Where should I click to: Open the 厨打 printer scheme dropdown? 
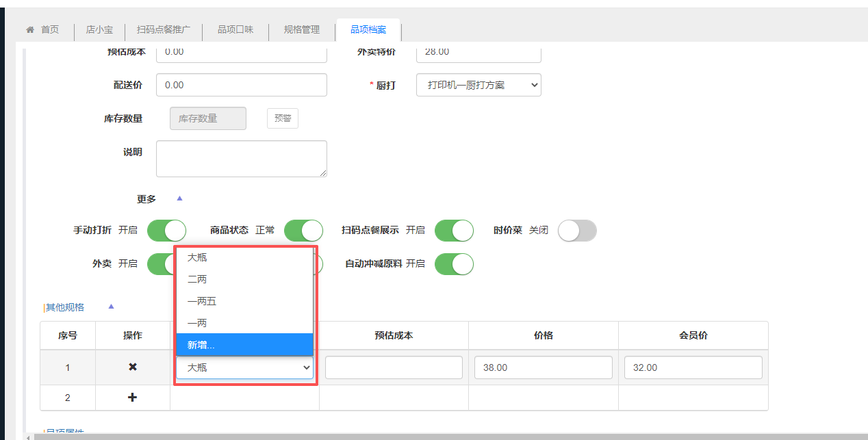coord(478,85)
